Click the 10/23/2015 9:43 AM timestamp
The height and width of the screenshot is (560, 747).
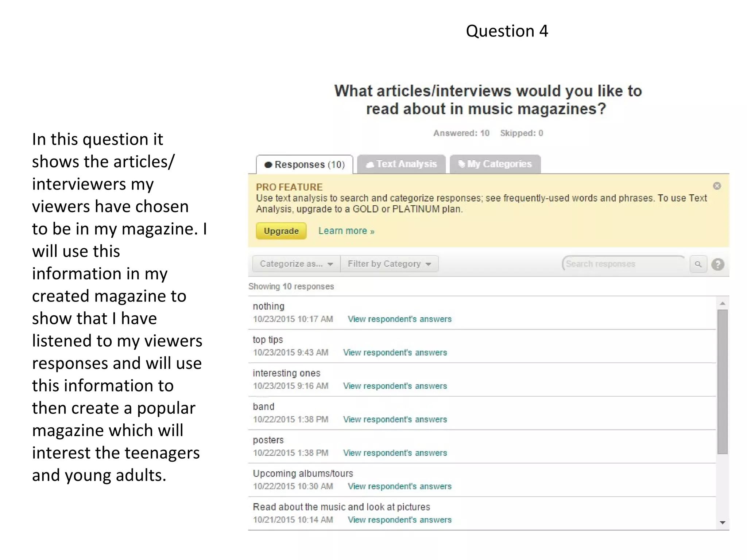coord(291,353)
